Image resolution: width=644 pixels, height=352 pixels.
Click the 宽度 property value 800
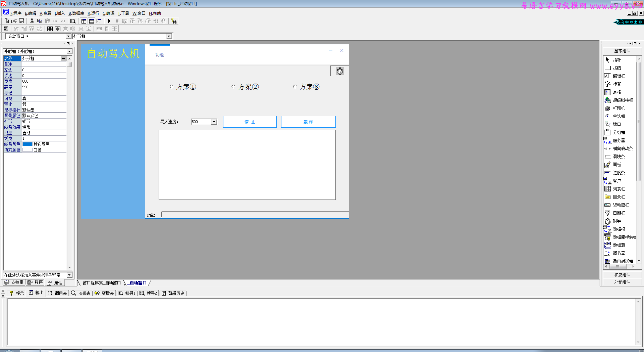[44, 81]
